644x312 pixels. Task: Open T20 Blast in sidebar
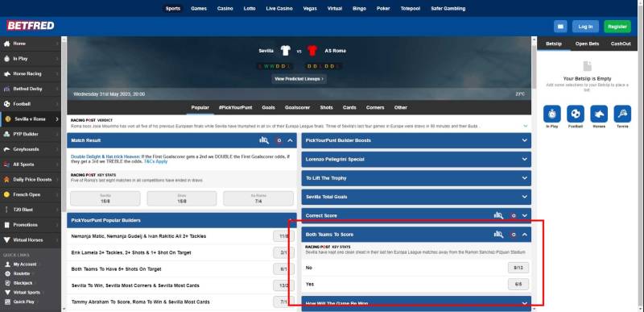coord(31,210)
